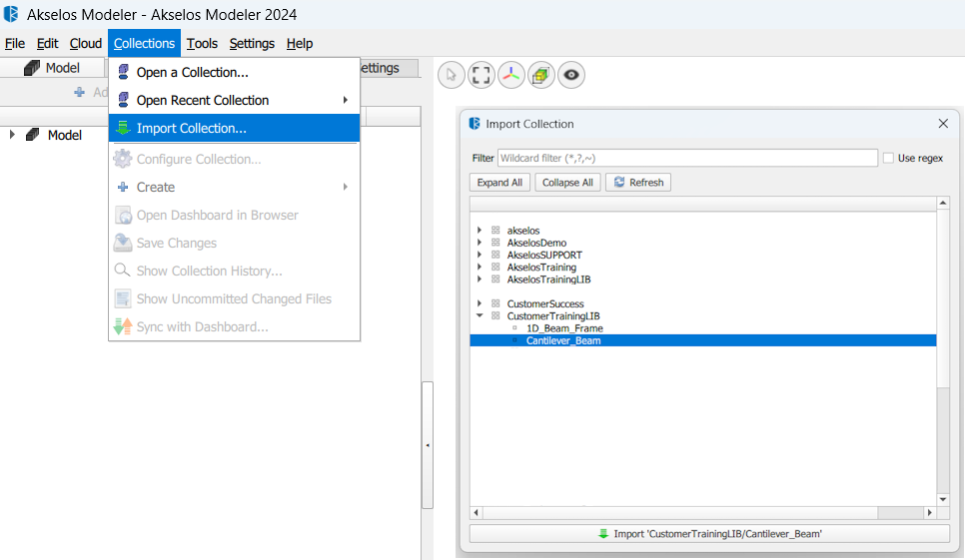Click the horizontal scrollbar left arrow

click(x=476, y=513)
